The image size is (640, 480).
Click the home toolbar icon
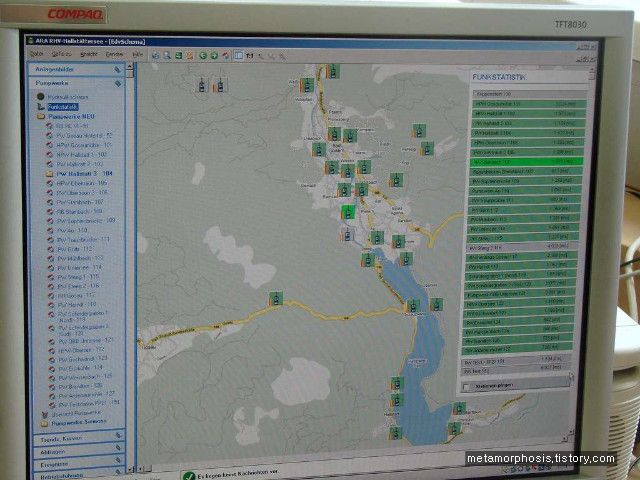tap(226, 56)
